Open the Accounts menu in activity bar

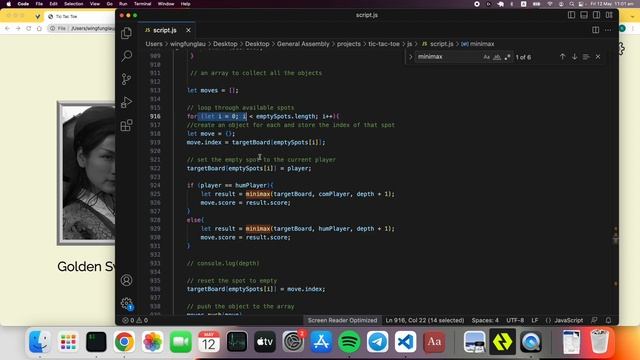127,280
